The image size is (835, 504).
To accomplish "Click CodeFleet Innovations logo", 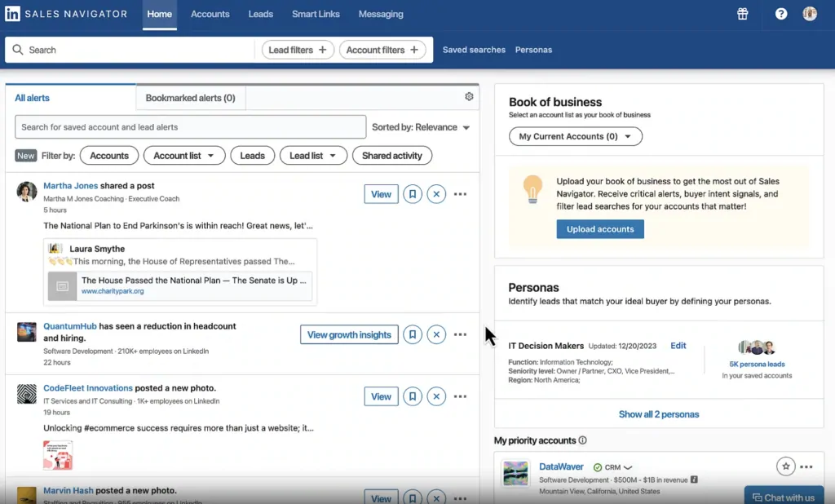I will (x=27, y=394).
